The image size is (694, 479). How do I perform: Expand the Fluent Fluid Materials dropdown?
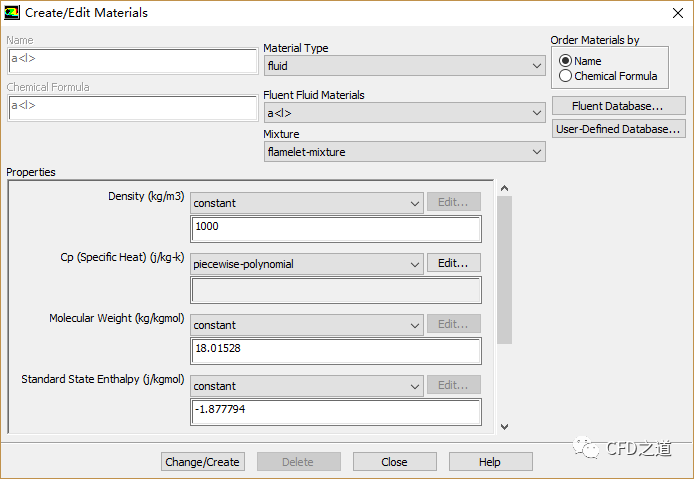click(x=404, y=113)
